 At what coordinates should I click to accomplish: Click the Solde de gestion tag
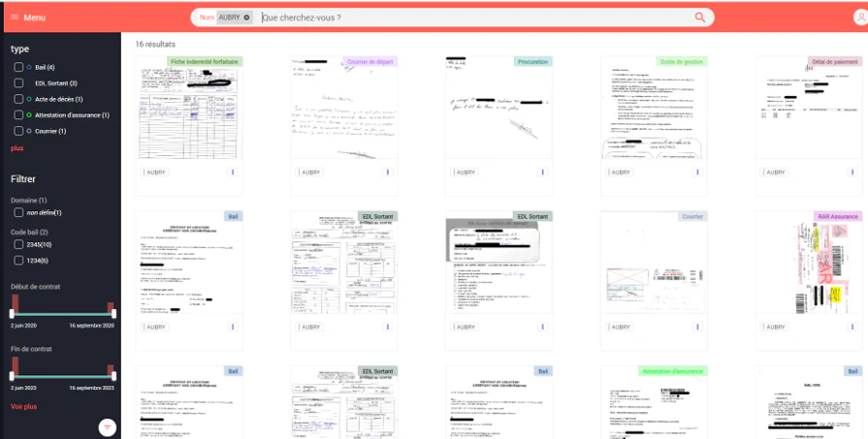[x=682, y=62]
